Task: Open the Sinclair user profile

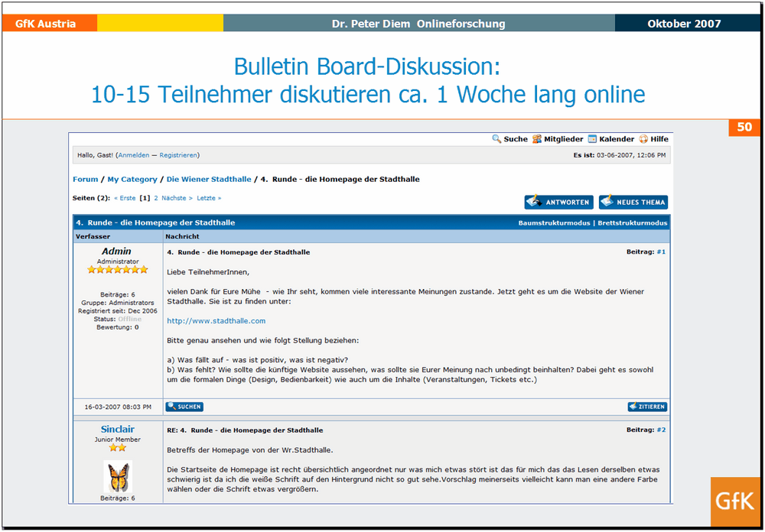Action: pos(118,429)
